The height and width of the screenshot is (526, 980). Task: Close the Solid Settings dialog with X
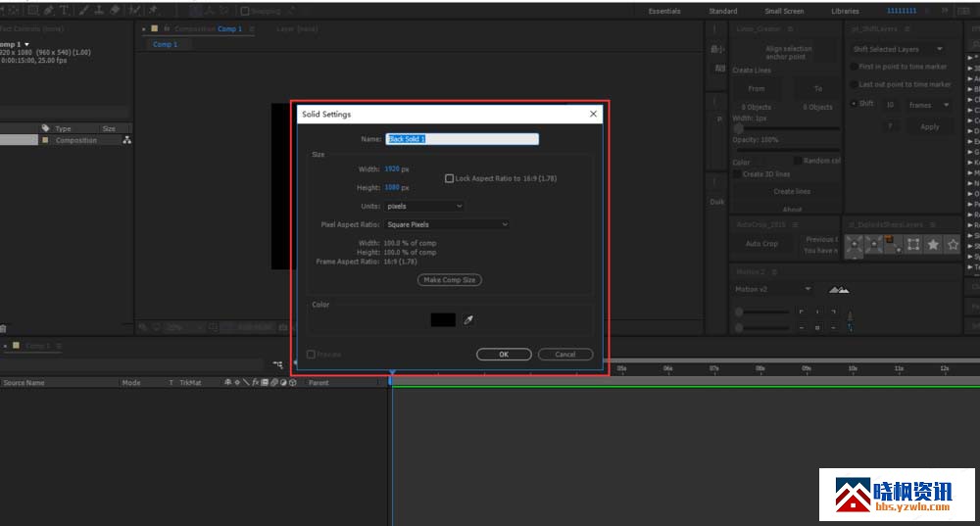tap(593, 114)
